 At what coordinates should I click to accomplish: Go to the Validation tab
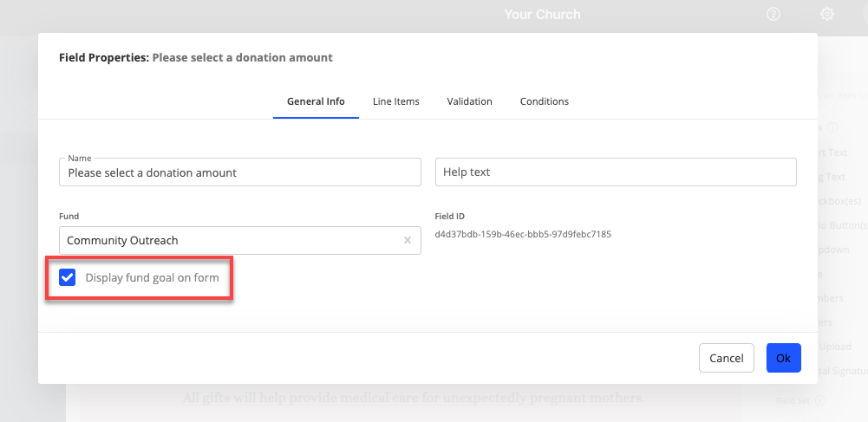tap(469, 101)
